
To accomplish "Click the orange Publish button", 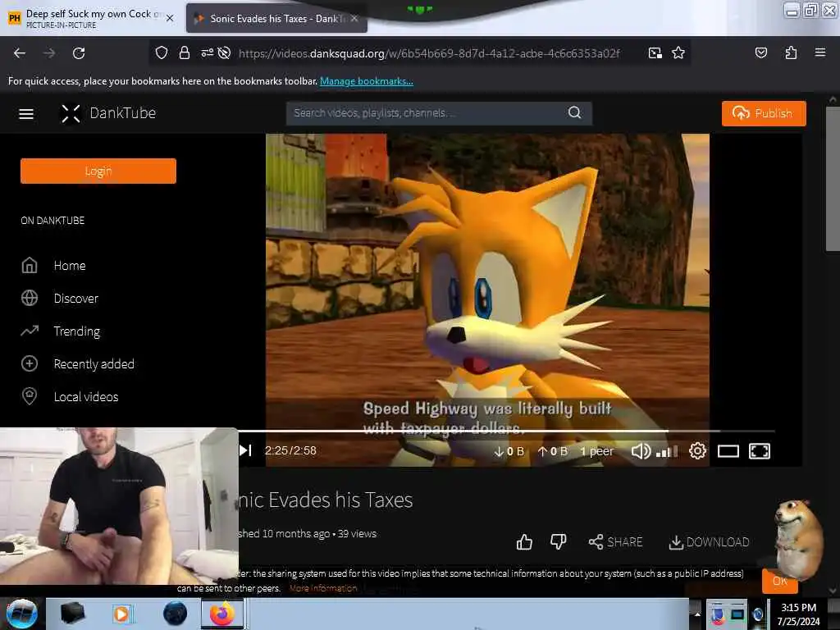I will point(764,113).
